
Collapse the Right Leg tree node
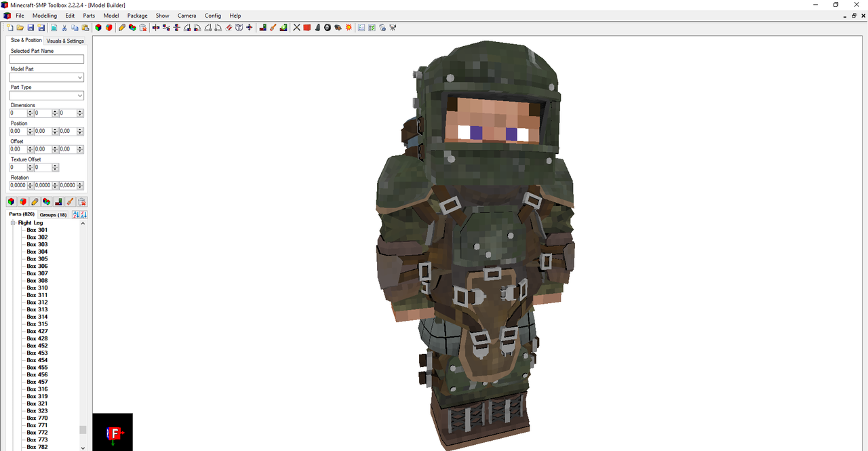pyautogui.click(x=13, y=223)
